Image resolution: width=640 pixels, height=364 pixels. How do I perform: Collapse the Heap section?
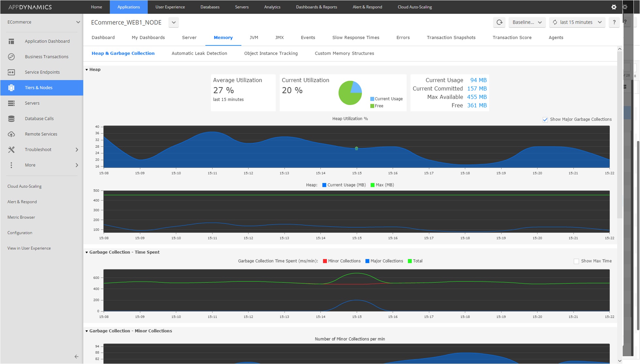[87, 69]
